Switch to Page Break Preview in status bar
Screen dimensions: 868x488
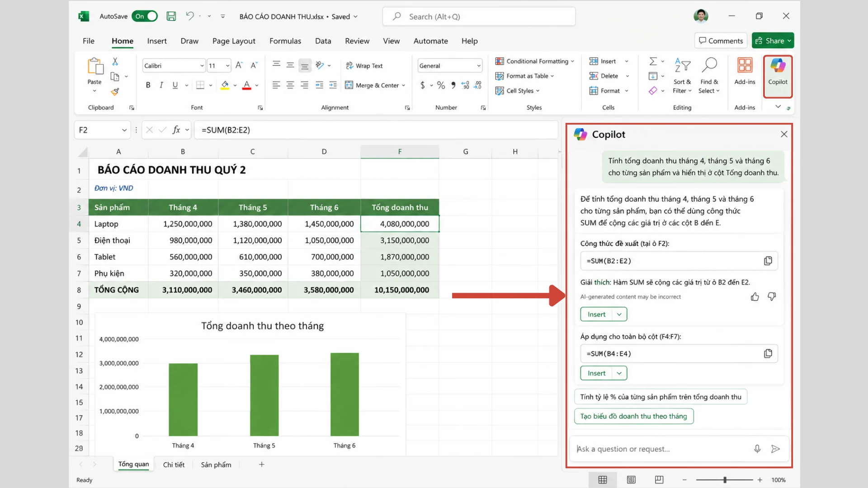(x=659, y=480)
